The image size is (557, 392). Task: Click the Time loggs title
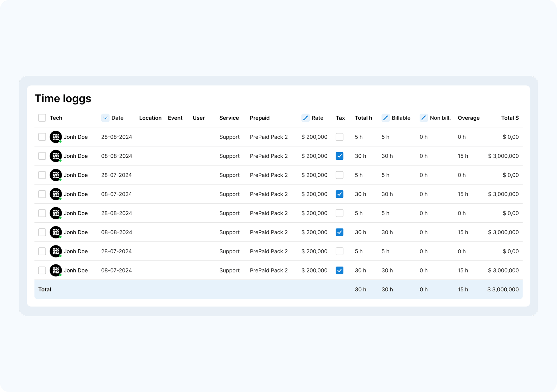63,99
